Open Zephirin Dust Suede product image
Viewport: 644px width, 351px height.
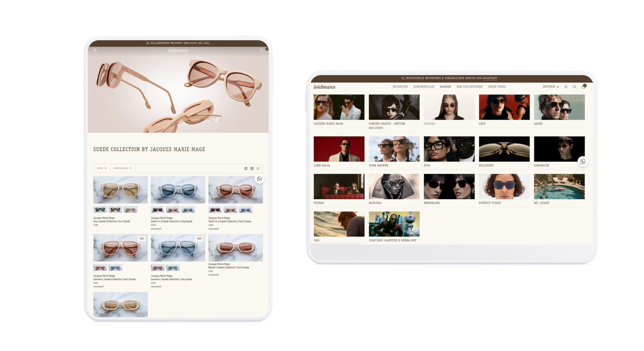pyautogui.click(x=236, y=190)
